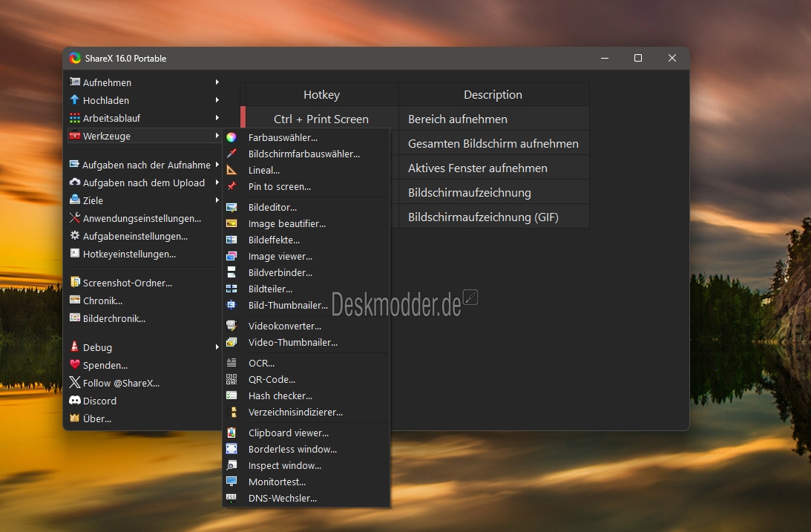Select the Bildschirmaufzeichnung (GIF) row
Viewport: 811px width, 532px height.
click(494, 217)
